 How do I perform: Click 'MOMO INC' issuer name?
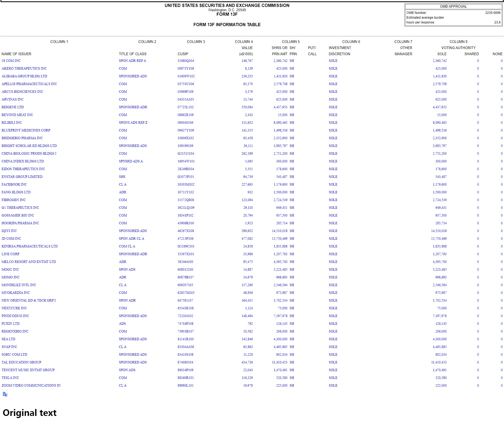click(x=10, y=277)
